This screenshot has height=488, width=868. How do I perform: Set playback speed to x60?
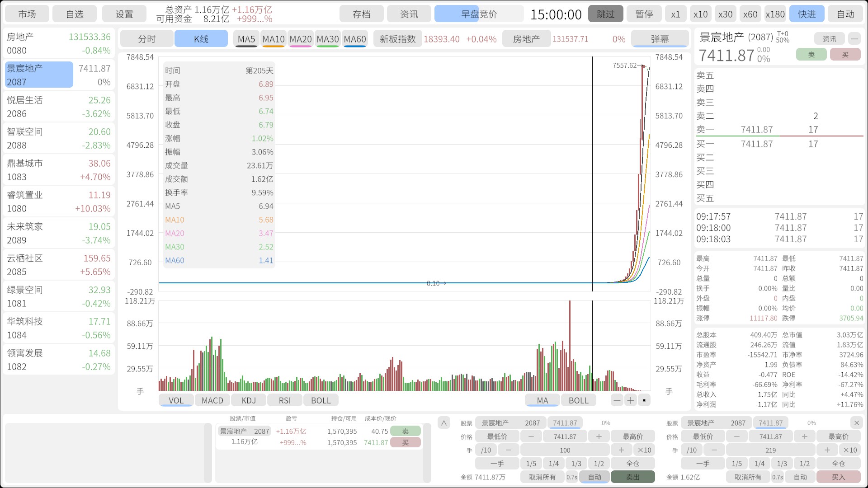750,14
